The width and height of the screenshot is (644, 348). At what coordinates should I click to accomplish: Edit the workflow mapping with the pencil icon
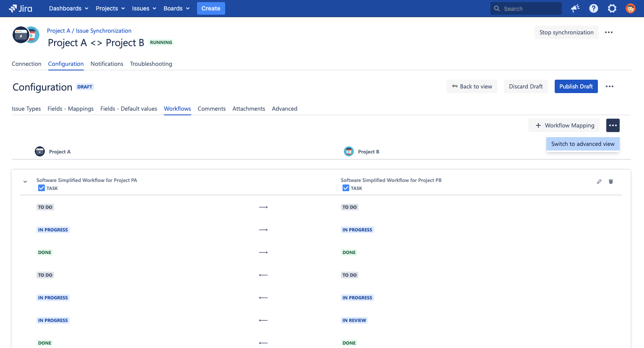click(599, 182)
